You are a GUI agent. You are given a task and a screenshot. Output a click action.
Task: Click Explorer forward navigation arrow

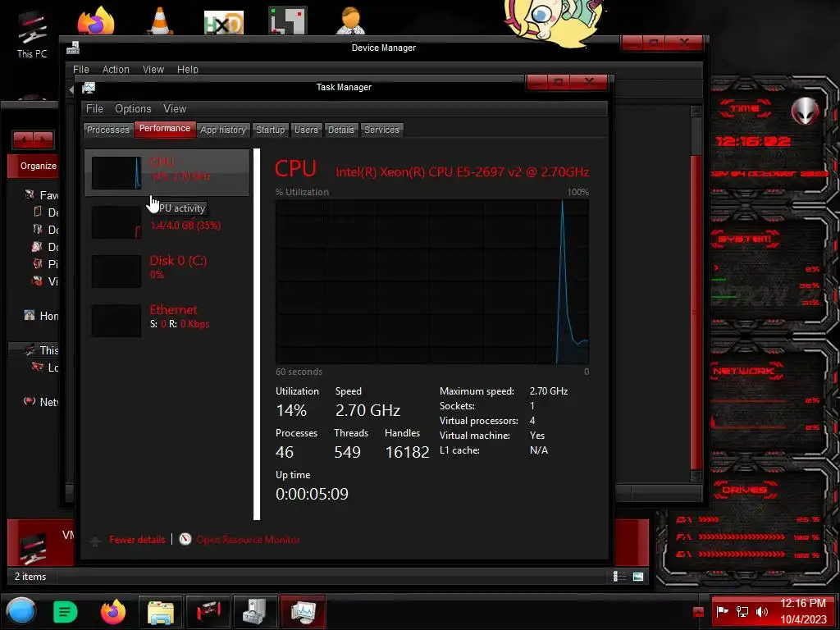pos(43,140)
